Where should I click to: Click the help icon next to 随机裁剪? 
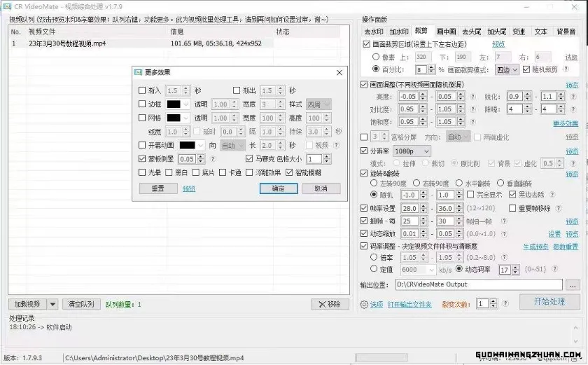(x=566, y=69)
